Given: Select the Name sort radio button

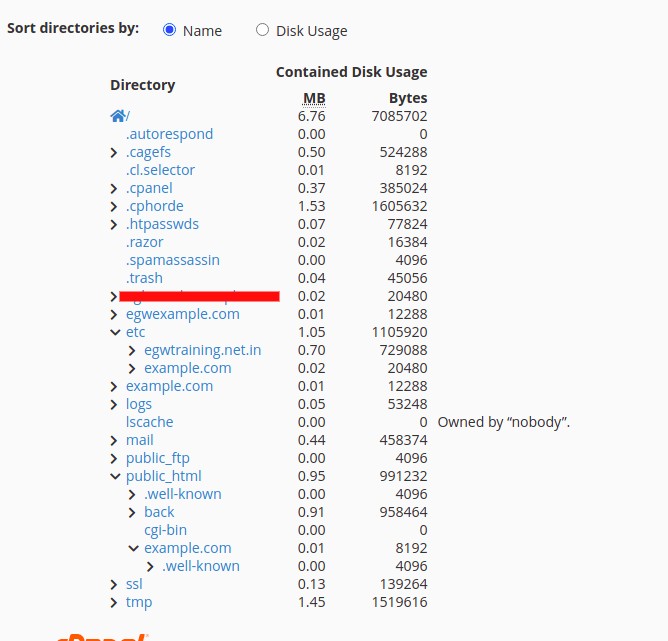Looking at the screenshot, I should pos(169,30).
